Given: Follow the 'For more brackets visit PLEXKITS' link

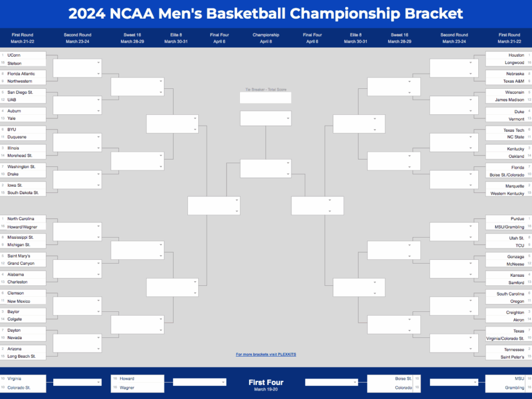Looking at the screenshot, I should coord(265,354).
